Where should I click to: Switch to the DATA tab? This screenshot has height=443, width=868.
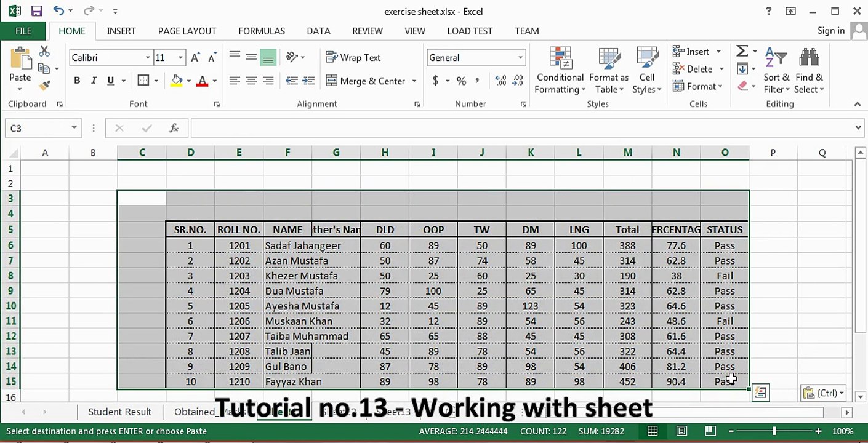318,31
